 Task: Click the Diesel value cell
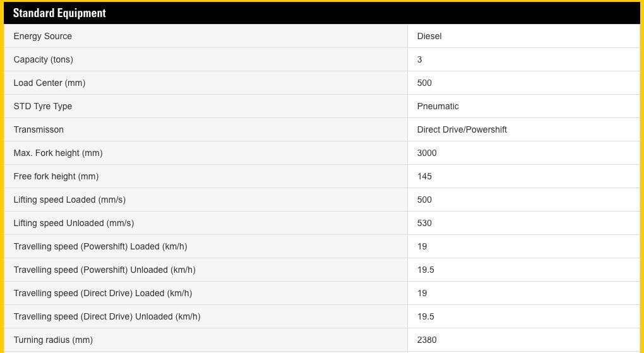429,36
